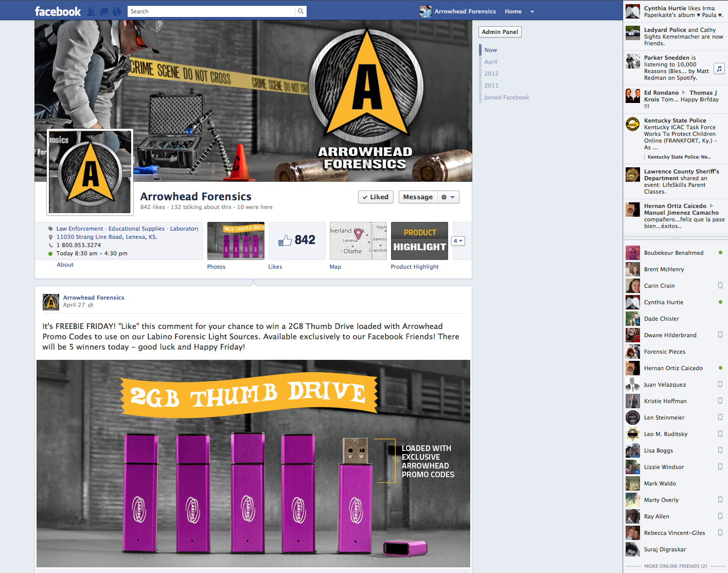
Task: Open the Map tile
Action: [358, 241]
